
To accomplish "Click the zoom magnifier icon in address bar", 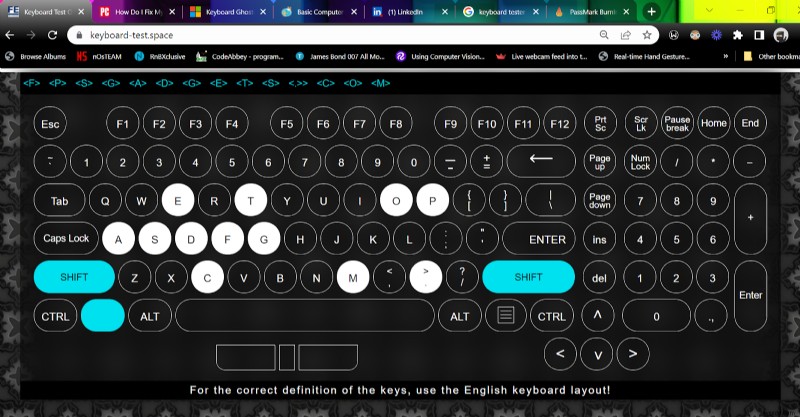I will click(x=604, y=35).
